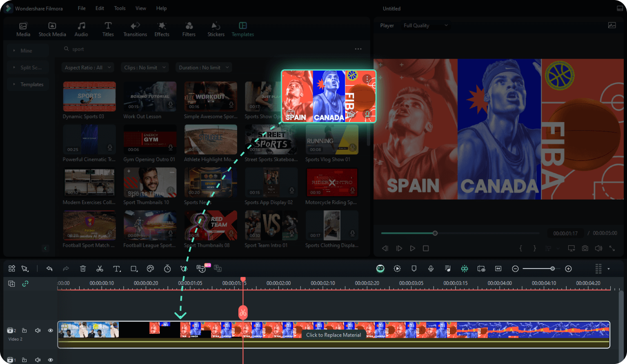Open the File menu
This screenshot has width=627, height=364.
pyautogui.click(x=82, y=8)
